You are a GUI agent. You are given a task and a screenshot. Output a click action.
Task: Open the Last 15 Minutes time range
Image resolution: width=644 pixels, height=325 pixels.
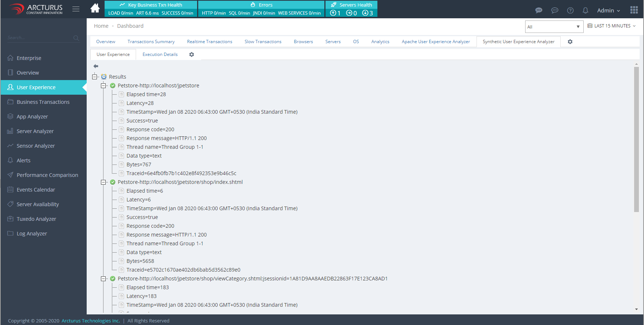tap(612, 26)
